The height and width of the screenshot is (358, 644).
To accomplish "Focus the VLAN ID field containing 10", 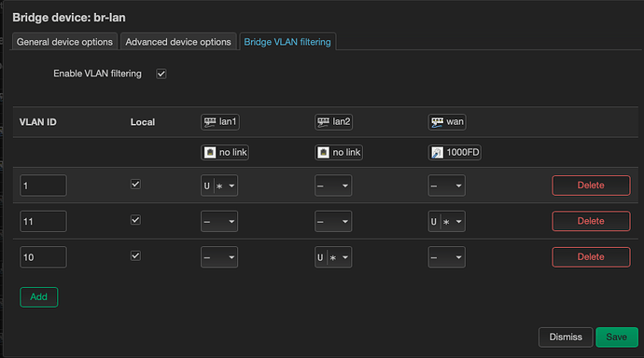I will (x=43, y=257).
